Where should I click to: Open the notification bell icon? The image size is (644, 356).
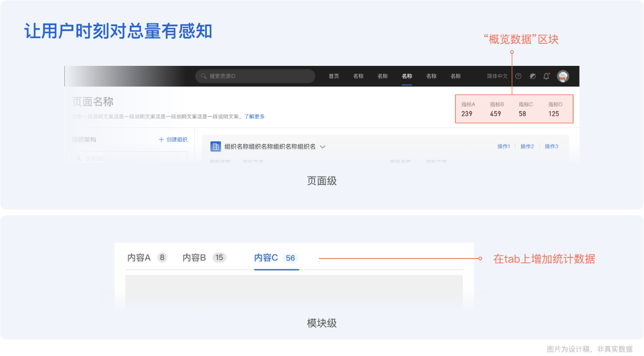[546, 76]
